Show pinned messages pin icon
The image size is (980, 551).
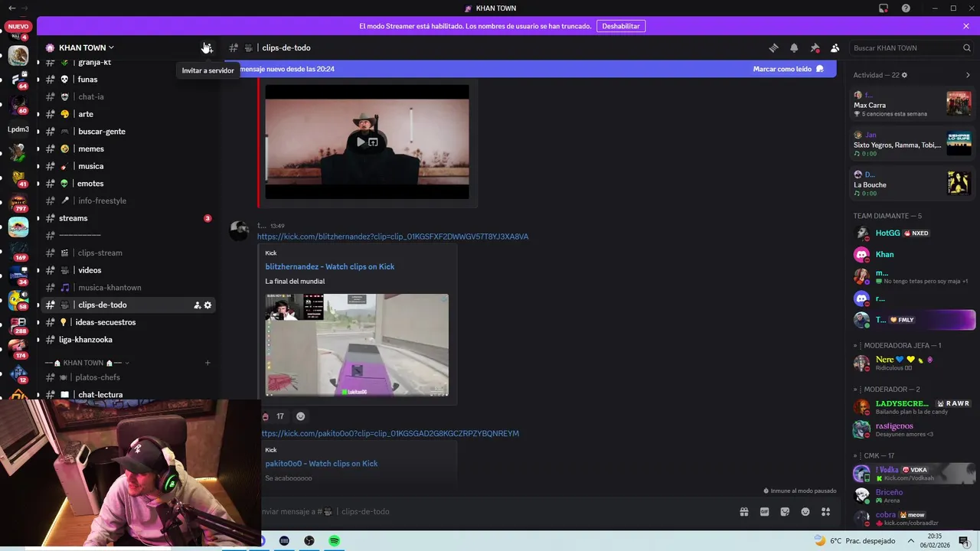click(x=815, y=47)
